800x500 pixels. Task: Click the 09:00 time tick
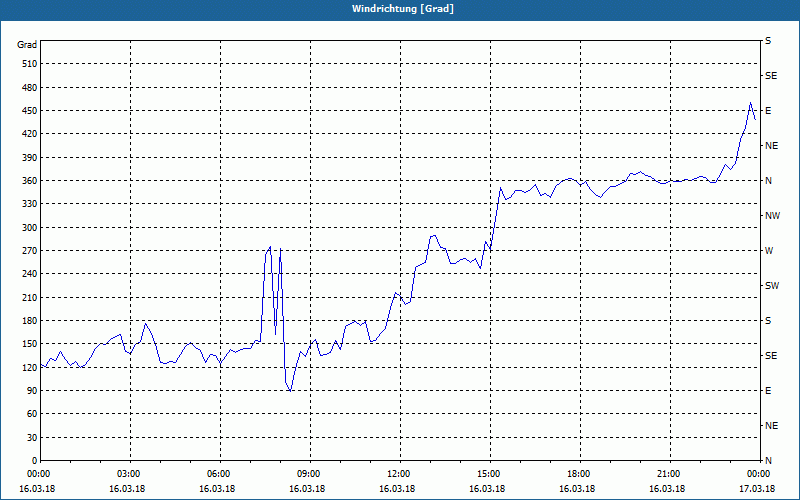[310, 474]
